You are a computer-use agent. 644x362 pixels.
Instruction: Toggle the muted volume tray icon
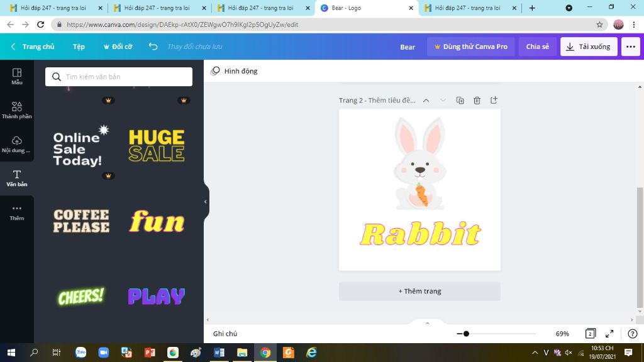[x=569, y=353]
